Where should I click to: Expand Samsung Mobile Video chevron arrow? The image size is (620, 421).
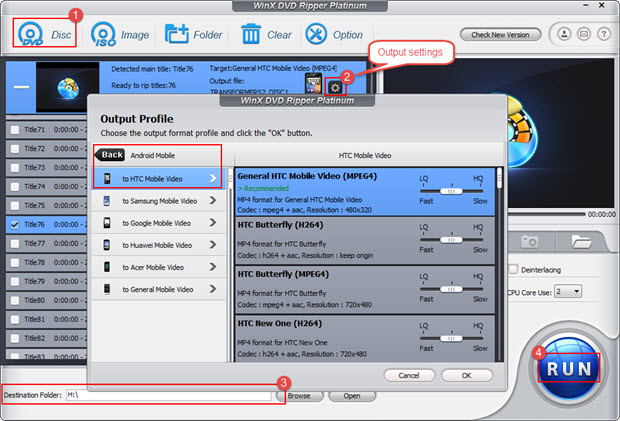point(213,201)
